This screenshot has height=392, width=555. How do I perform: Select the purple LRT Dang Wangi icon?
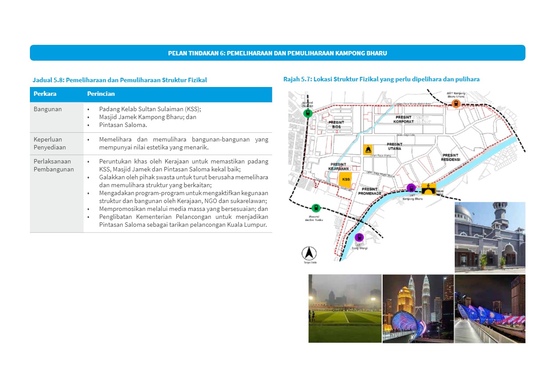(359, 238)
